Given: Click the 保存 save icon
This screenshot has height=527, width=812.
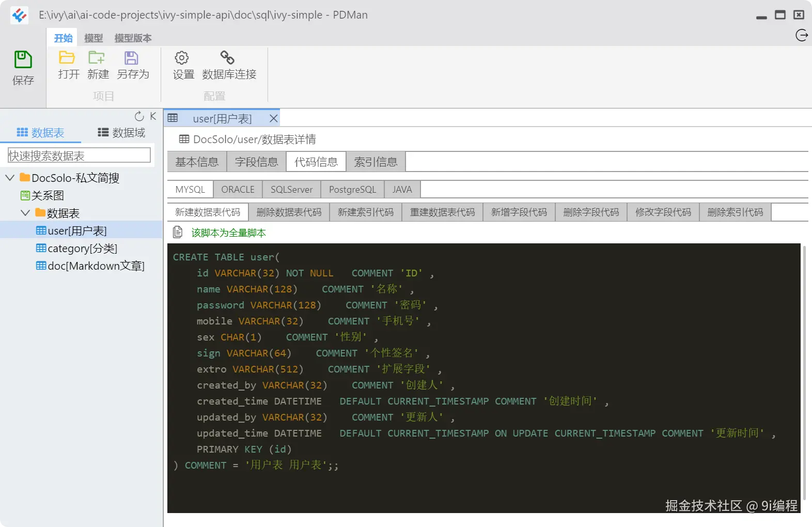Looking at the screenshot, I should (23, 59).
